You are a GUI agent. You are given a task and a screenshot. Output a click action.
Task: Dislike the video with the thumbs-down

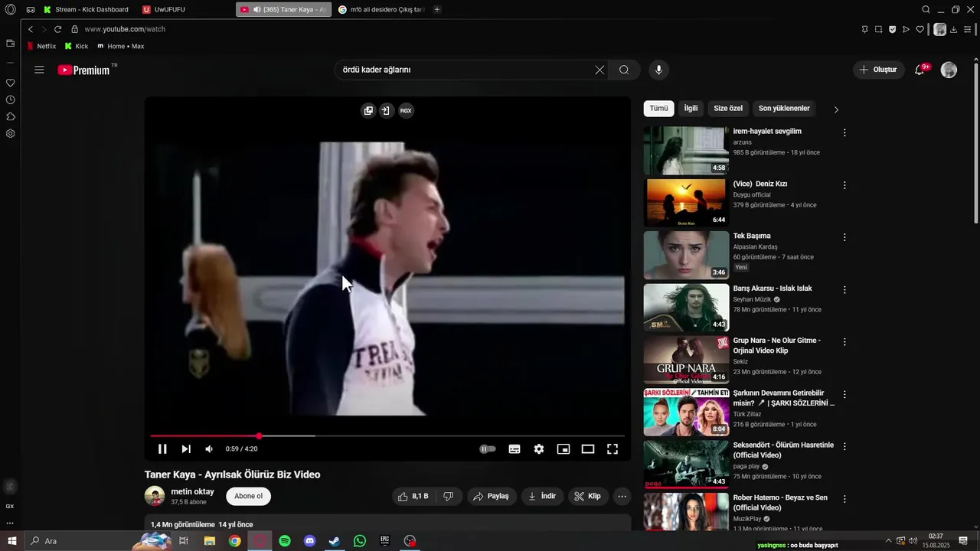449,496
